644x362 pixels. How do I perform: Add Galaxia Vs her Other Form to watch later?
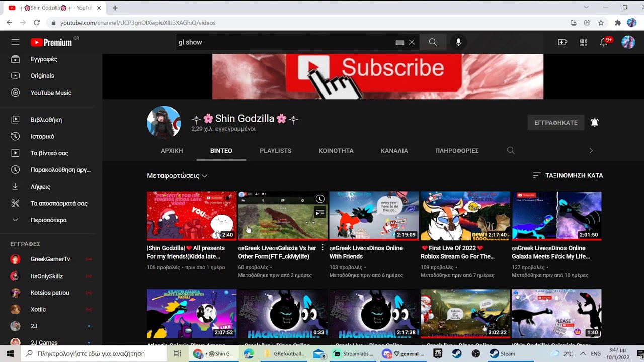320,199
